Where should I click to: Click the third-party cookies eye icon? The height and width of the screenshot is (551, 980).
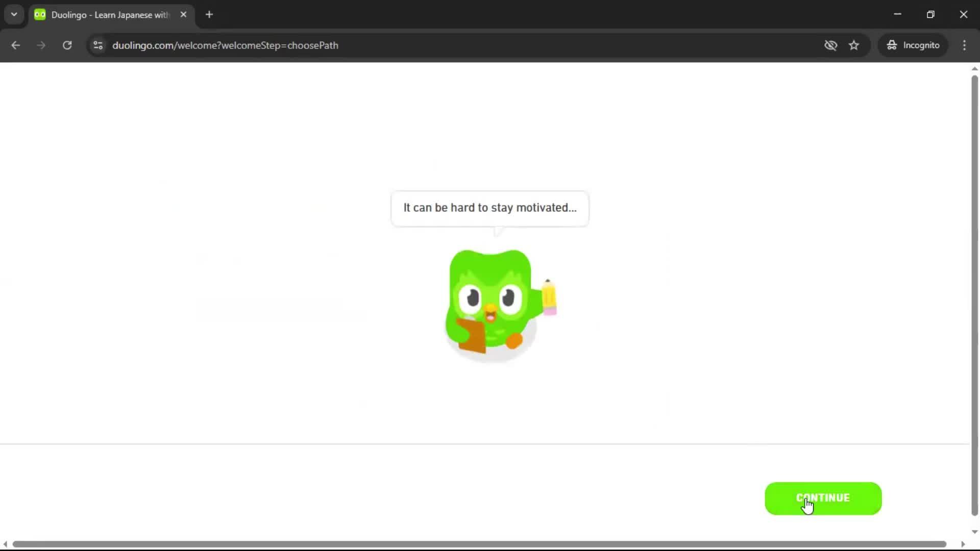coord(831,45)
